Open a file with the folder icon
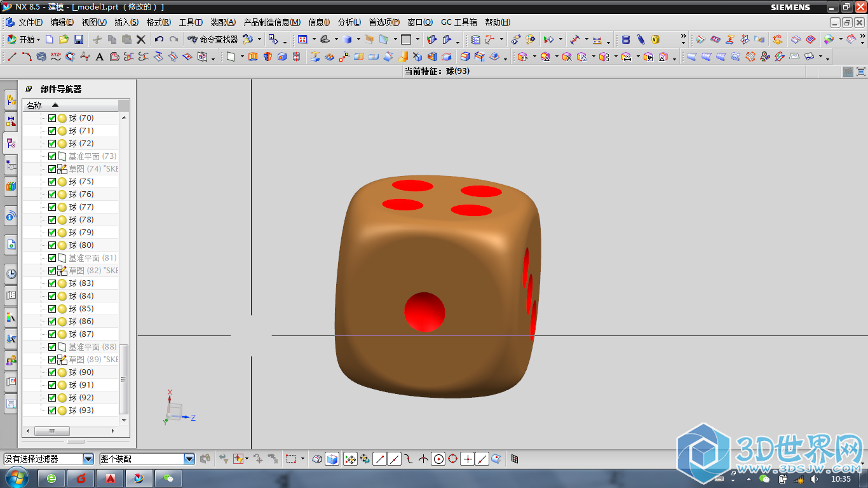Screen dimensions: 868x488 coord(64,39)
